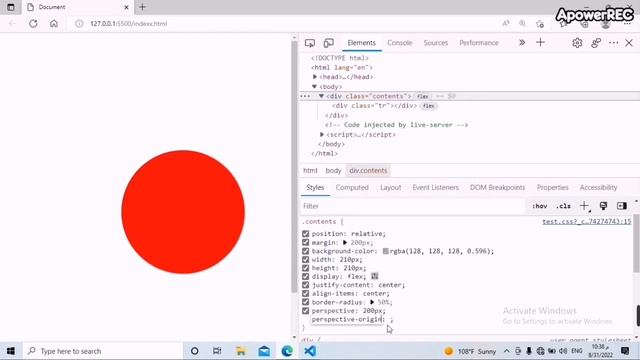Open Cortana circle icon on taskbar

195,351
